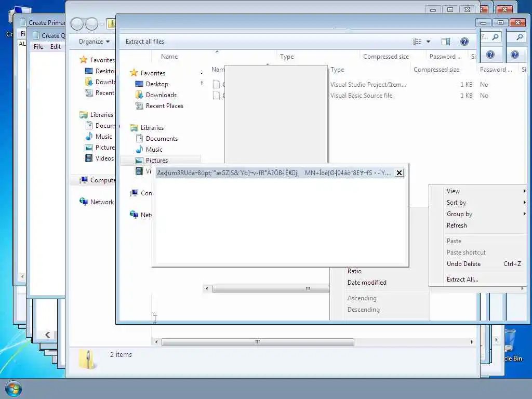532x399 pixels.
Task: Sort by the top Name column header
Action: point(169,56)
